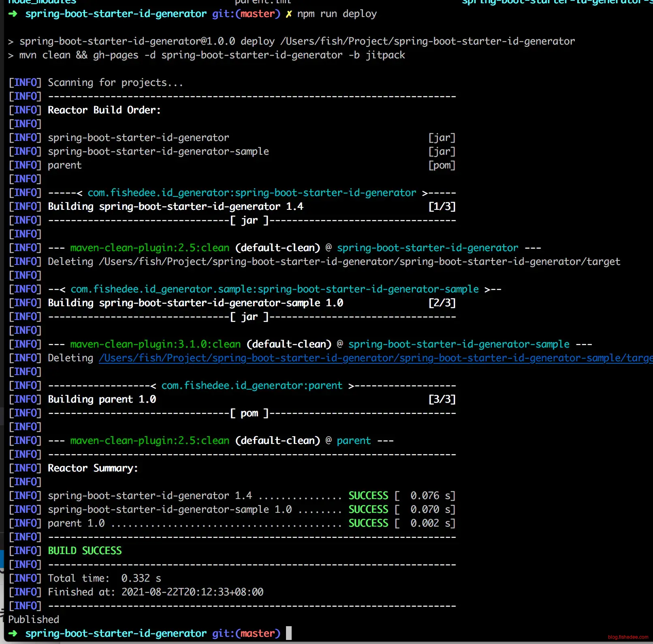Click the [3/3] build progress indicator
653x644 pixels.
coord(442,399)
